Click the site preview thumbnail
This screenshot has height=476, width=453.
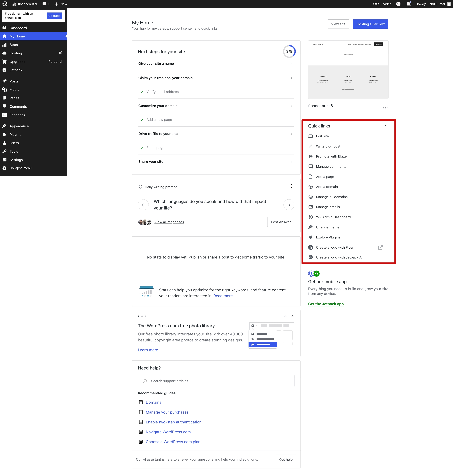[x=348, y=70]
